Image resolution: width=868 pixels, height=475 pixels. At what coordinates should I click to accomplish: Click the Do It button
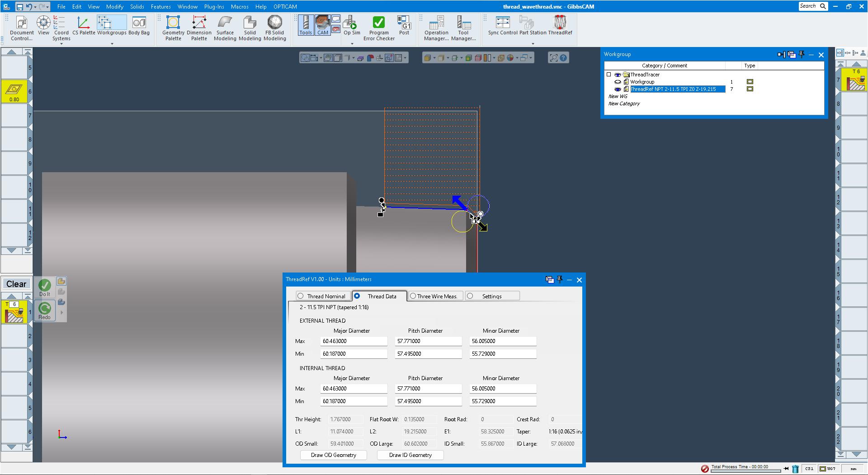click(44, 287)
